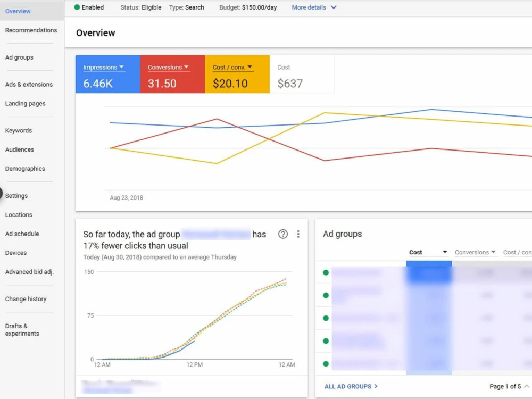532x399 pixels.
Task: Open Ad groups in the sidebar
Action: tap(19, 57)
